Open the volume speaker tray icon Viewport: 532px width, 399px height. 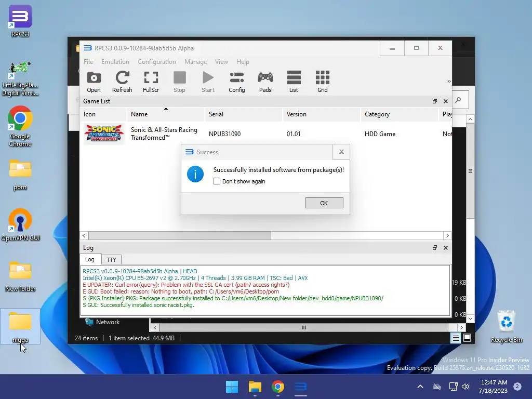[x=465, y=387]
